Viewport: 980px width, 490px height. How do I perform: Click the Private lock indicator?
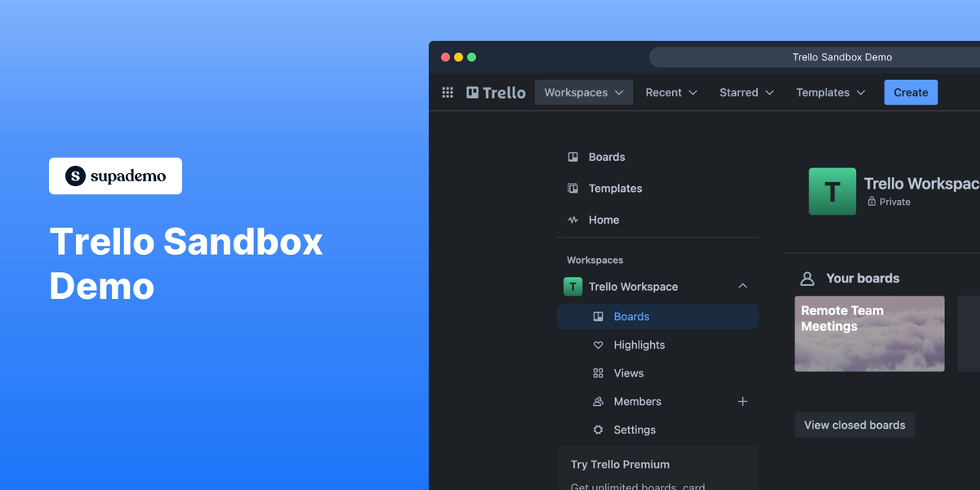point(871,202)
